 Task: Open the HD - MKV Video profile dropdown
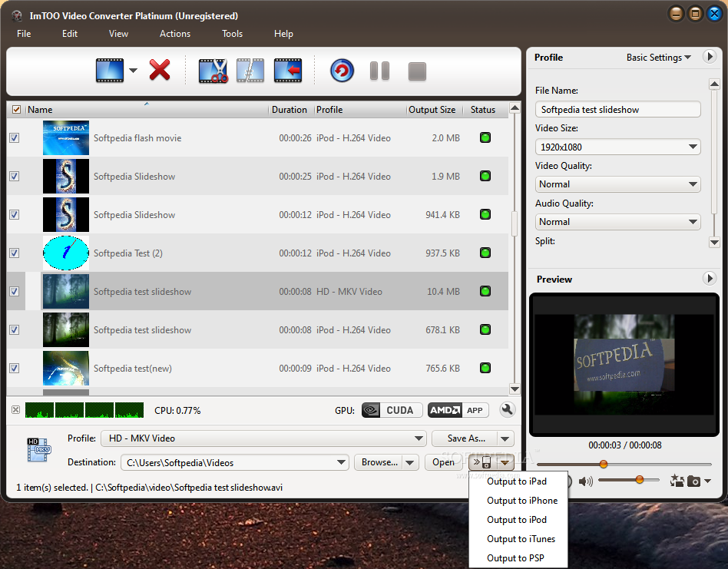pos(263,438)
